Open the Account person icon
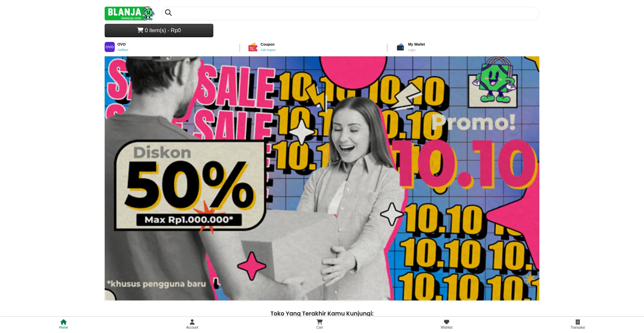Viewport: 644px width, 333px height. click(192, 322)
